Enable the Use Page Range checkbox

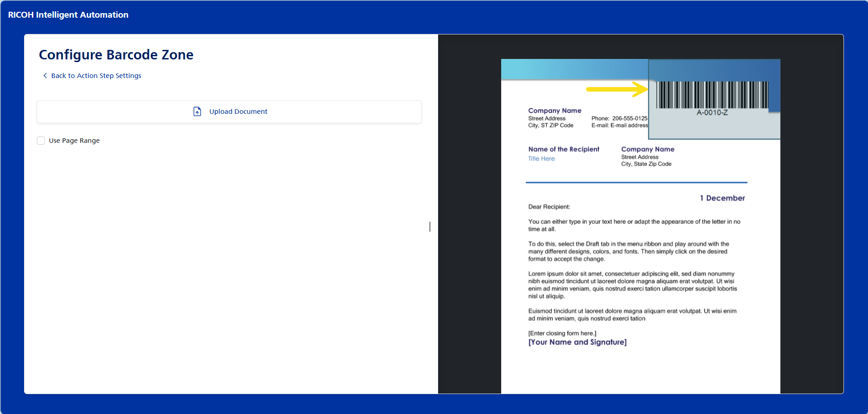[41, 141]
